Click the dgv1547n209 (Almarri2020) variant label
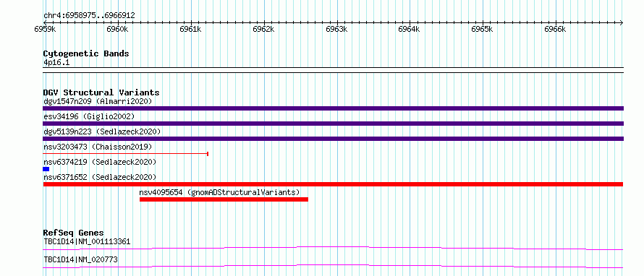 point(98,101)
